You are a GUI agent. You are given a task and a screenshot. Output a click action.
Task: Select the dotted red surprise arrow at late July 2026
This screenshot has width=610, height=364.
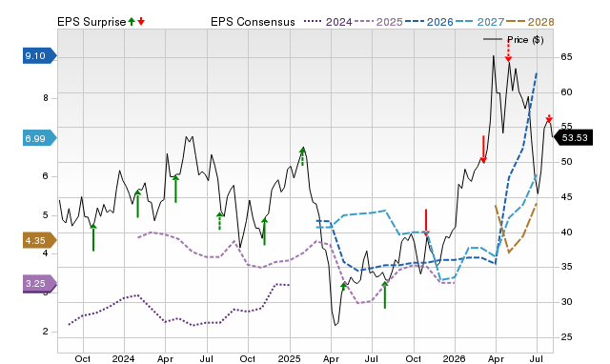coord(549,118)
